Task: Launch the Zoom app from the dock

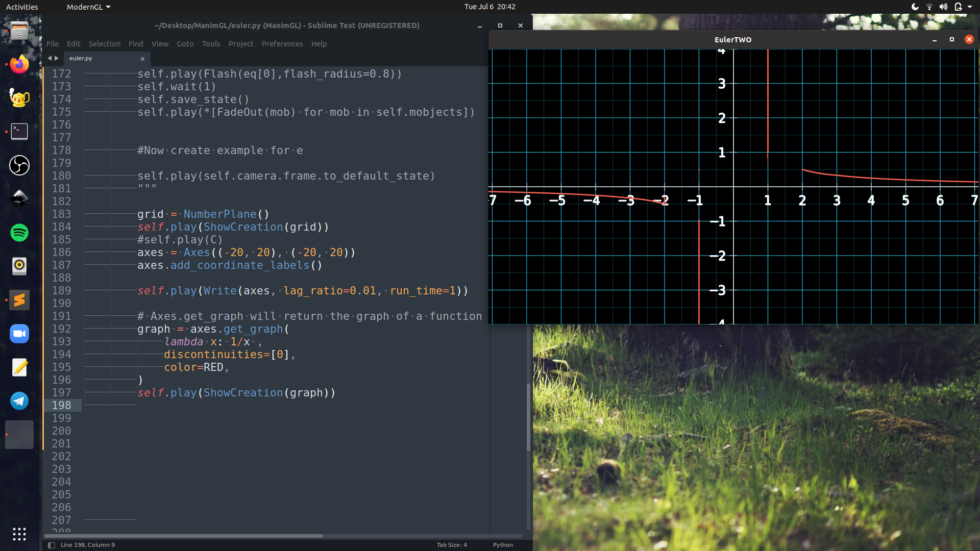Action: pos(19,334)
